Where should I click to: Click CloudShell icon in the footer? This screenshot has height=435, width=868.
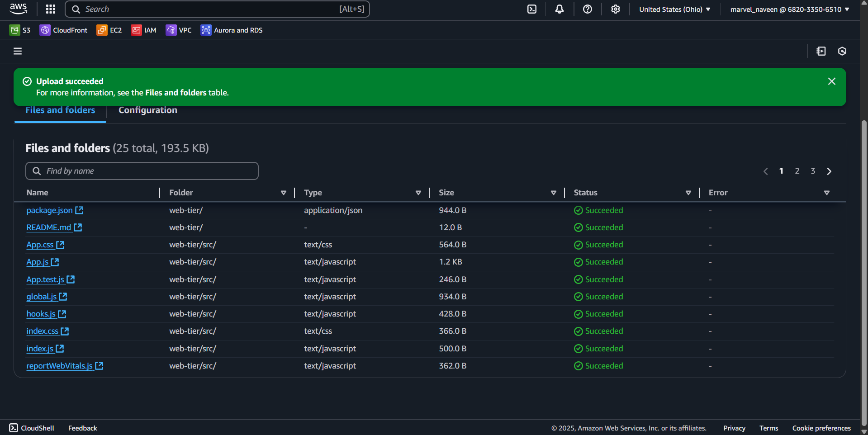click(14, 428)
